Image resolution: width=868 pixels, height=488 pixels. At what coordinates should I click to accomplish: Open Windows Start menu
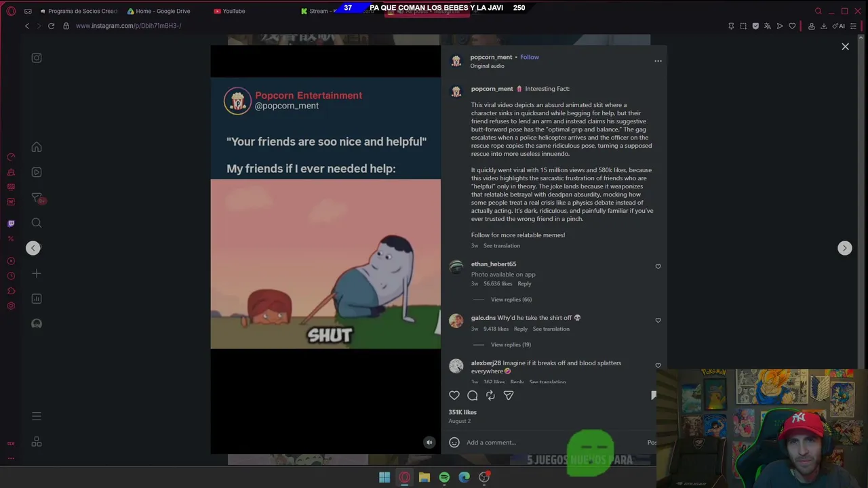click(x=384, y=477)
